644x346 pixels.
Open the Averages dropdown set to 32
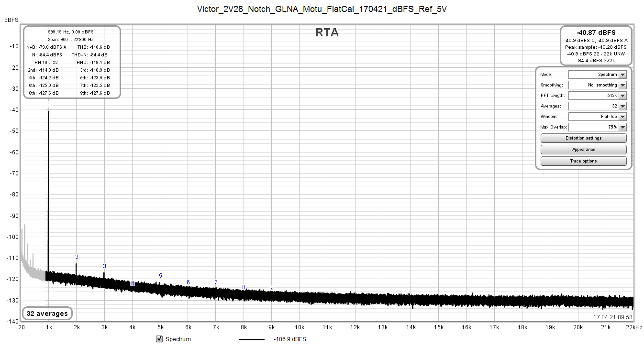[x=597, y=106]
